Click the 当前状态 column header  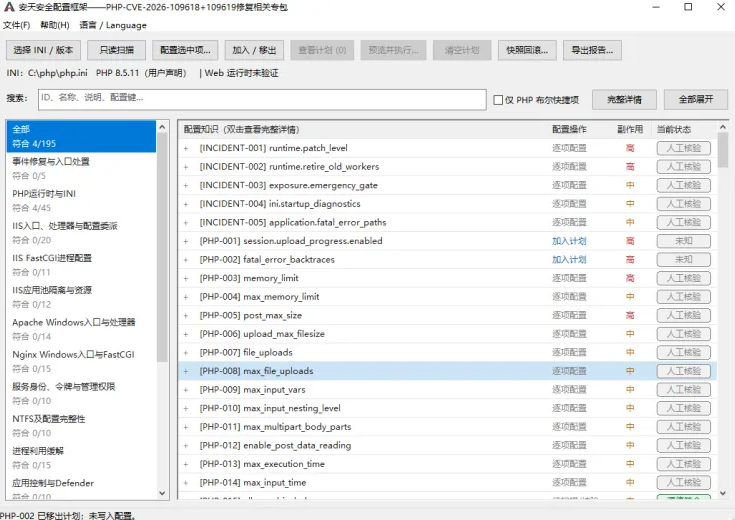click(674, 129)
